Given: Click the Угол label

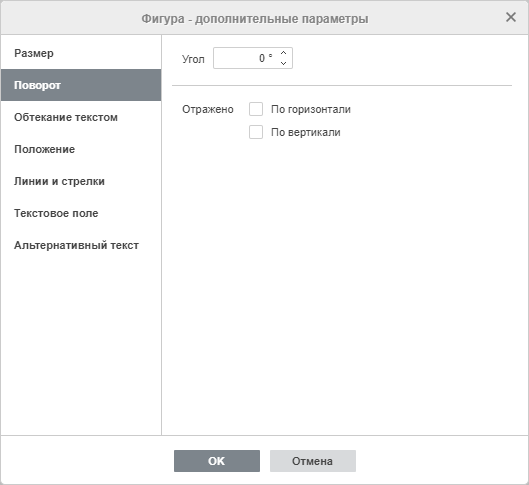Looking at the screenshot, I should [x=193, y=59].
